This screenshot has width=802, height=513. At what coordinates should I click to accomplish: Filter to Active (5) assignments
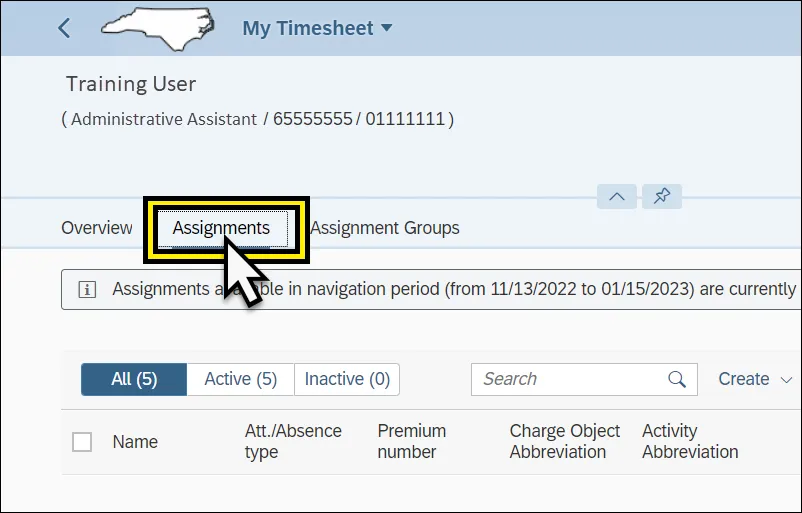tap(240, 379)
